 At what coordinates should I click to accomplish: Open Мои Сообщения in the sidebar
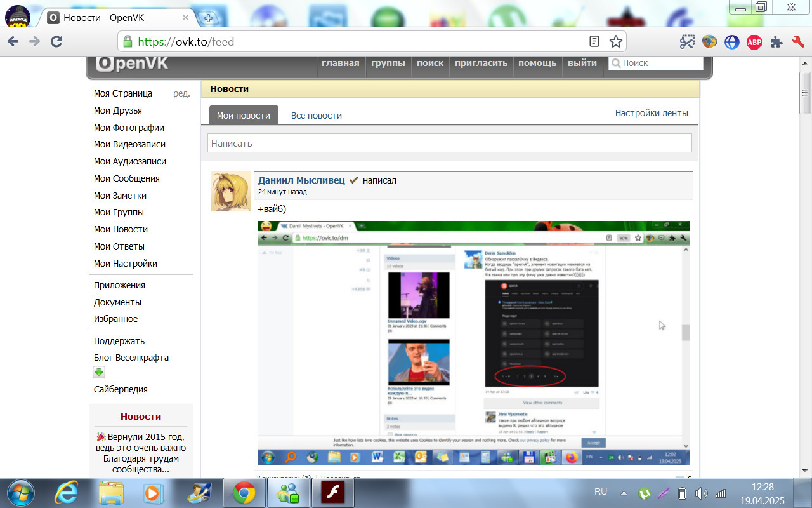[x=127, y=178]
